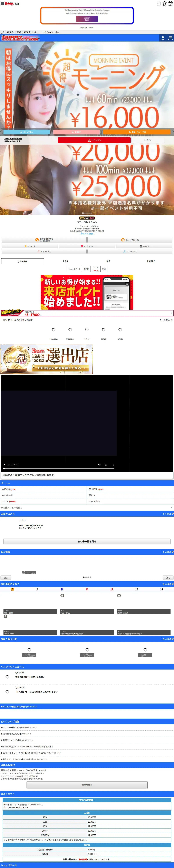The width and height of the screenshot is (174, 868).
Task: Open the map pin 地図 icon
Action: coord(163,38)
